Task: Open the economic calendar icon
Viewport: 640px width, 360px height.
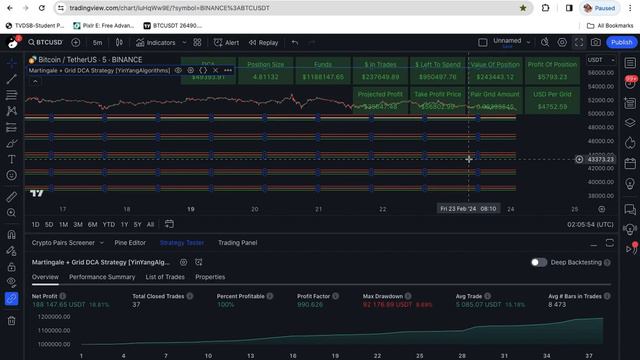Action: point(630,164)
